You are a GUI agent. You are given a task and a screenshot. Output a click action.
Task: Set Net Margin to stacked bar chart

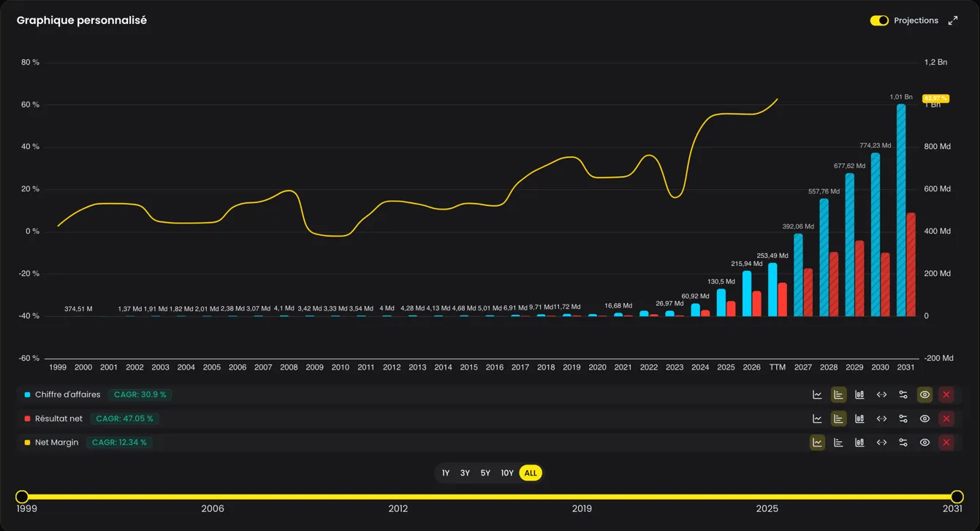pos(859,442)
